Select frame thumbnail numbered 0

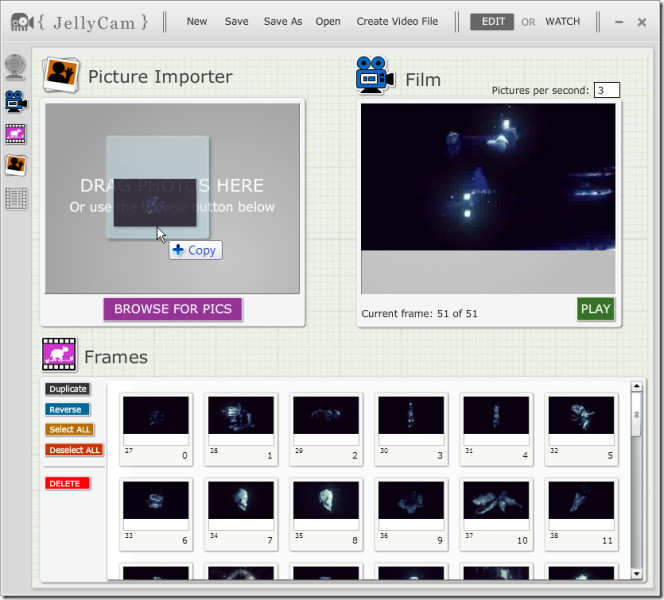click(x=156, y=429)
